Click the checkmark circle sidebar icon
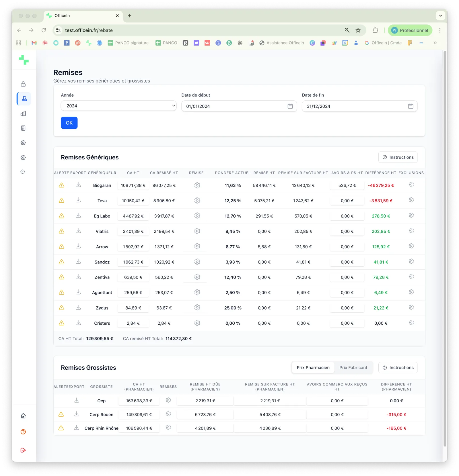This screenshot has width=459, height=476. tap(23, 172)
